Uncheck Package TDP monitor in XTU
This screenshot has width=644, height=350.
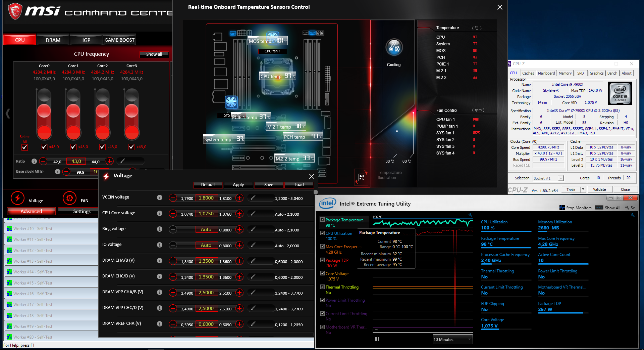pyautogui.click(x=322, y=260)
